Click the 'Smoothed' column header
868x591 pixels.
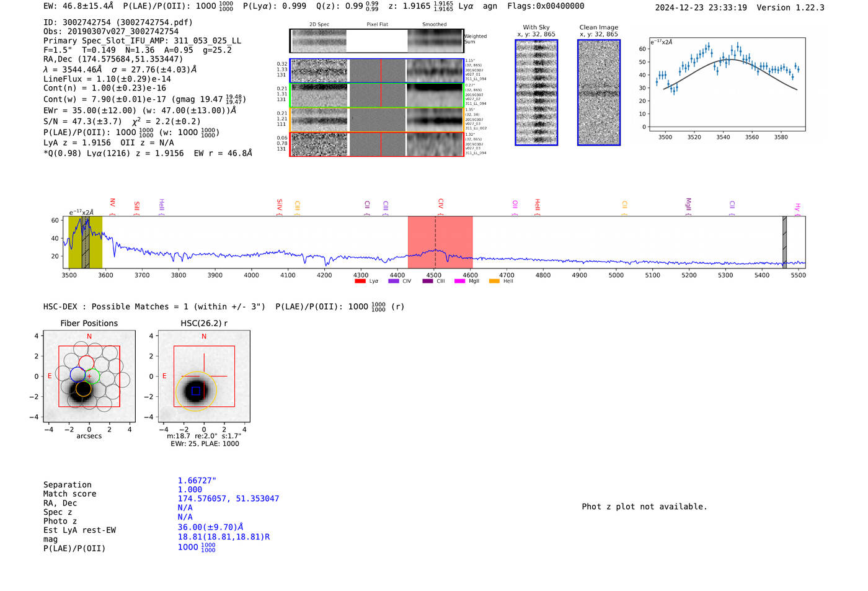[434, 24]
